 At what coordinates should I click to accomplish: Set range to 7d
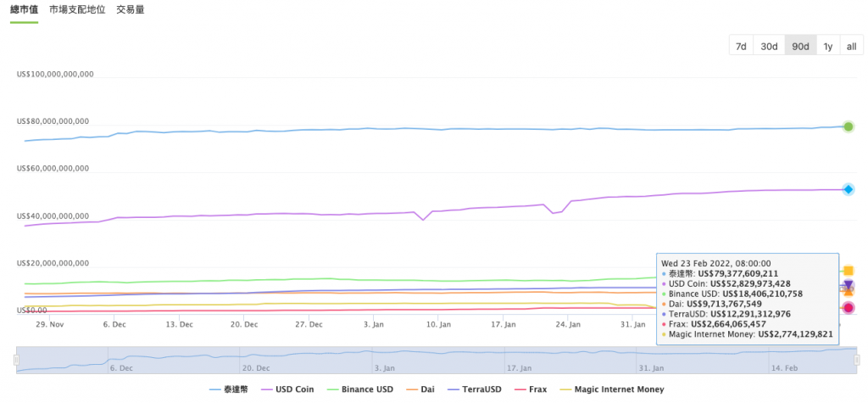click(x=741, y=46)
